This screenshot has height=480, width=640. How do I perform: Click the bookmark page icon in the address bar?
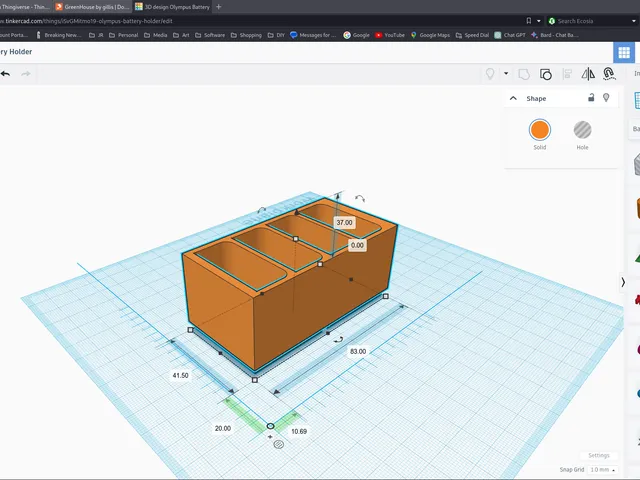[x=529, y=21]
